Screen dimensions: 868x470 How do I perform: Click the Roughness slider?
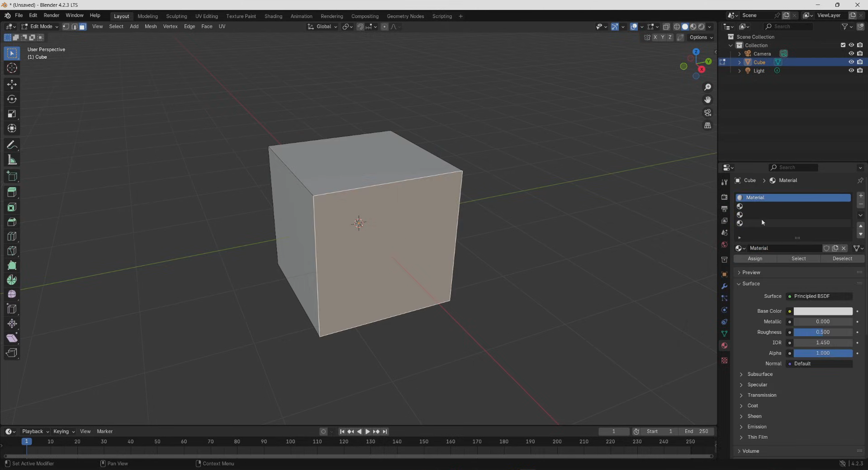823,332
